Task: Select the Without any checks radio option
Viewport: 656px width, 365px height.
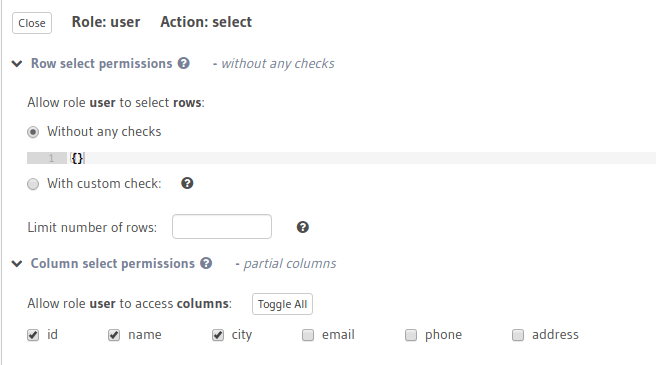Action: (x=33, y=132)
